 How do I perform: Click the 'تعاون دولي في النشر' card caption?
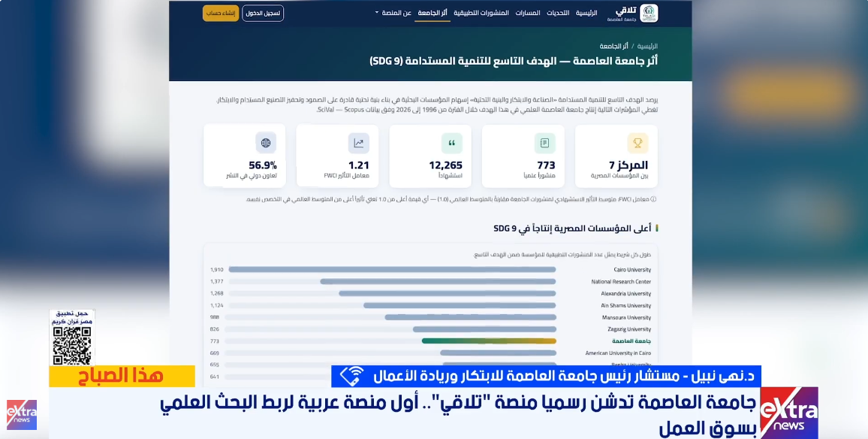point(252,176)
